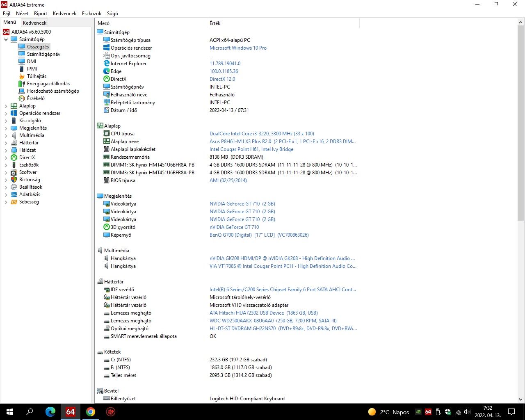Click the clock in the taskbar
Image resolution: width=525 pixels, height=420 pixels.
pyautogui.click(x=488, y=412)
